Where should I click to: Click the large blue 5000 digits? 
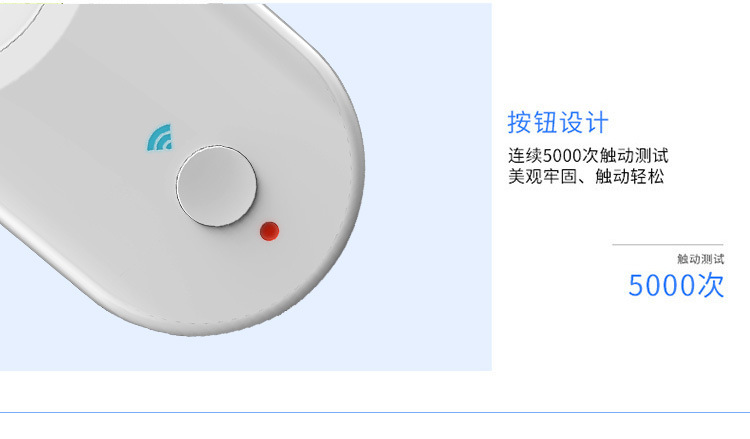662,285
